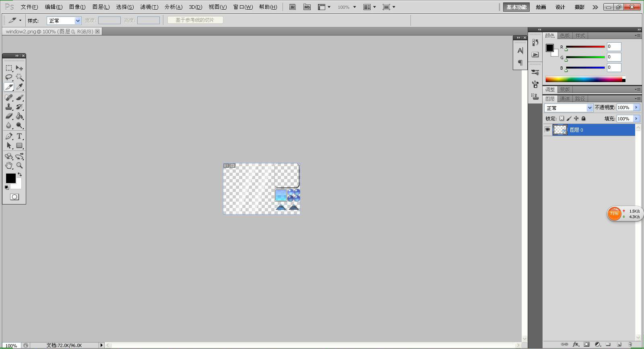The image size is (644, 349).
Task: Swap foreground and background colors
Action: click(20, 175)
